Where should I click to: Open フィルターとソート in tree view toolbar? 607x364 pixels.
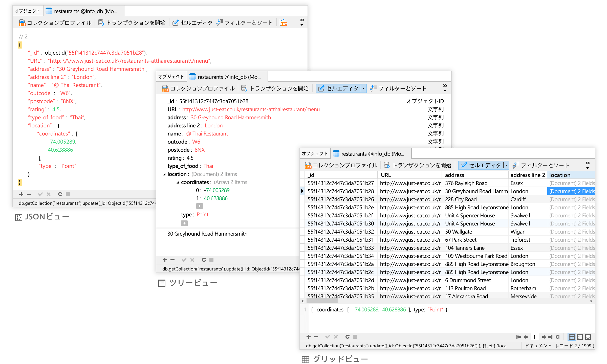point(398,88)
